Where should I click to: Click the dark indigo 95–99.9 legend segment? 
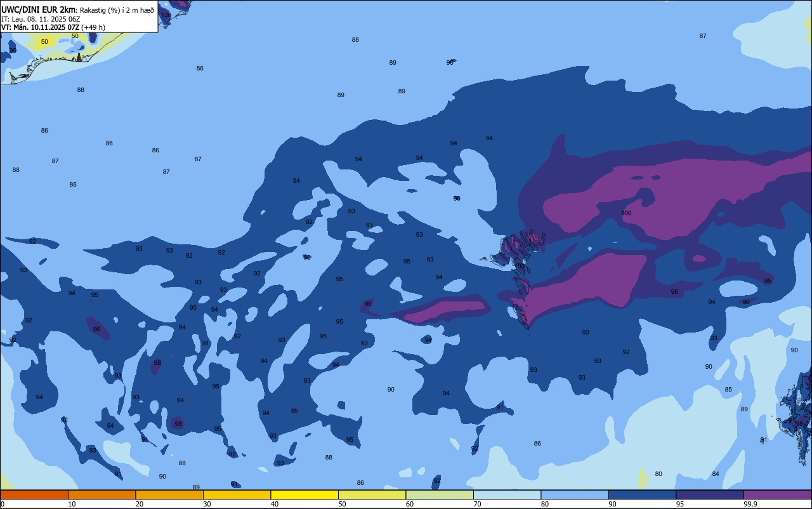coord(710,494)
